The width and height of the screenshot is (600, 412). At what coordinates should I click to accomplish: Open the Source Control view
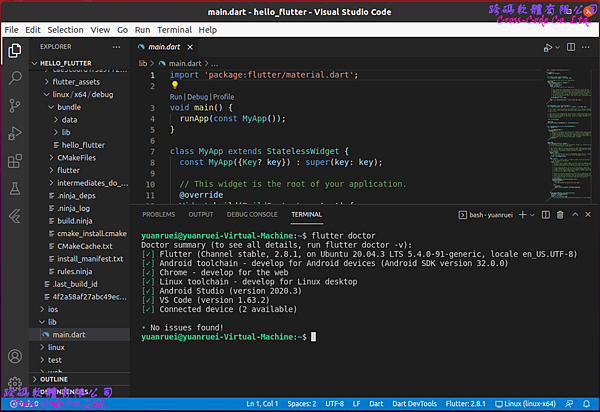tap(15, 104)
